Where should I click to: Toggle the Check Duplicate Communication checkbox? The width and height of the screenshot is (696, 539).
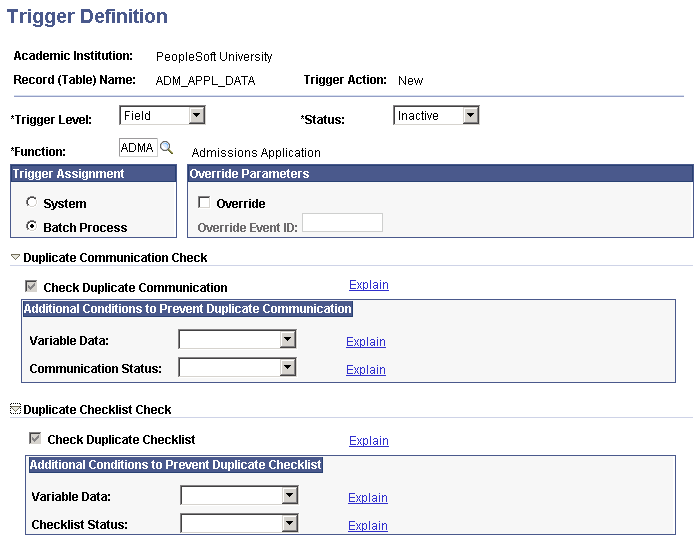click(31, 286)
